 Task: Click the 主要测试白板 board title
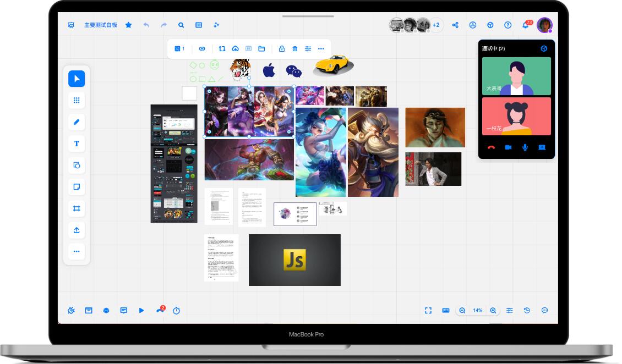(101, 25)
